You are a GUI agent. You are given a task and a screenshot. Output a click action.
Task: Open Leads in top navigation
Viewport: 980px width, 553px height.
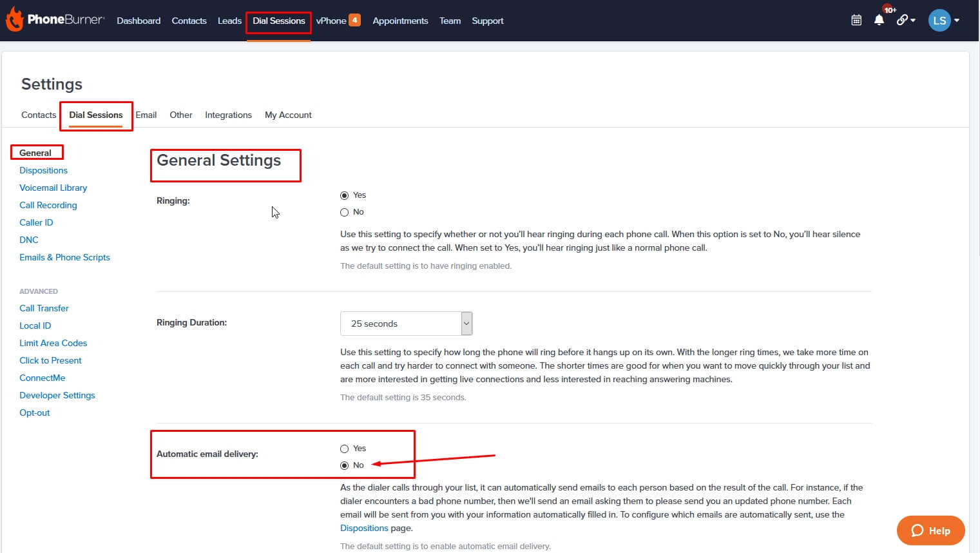point(229,21)
